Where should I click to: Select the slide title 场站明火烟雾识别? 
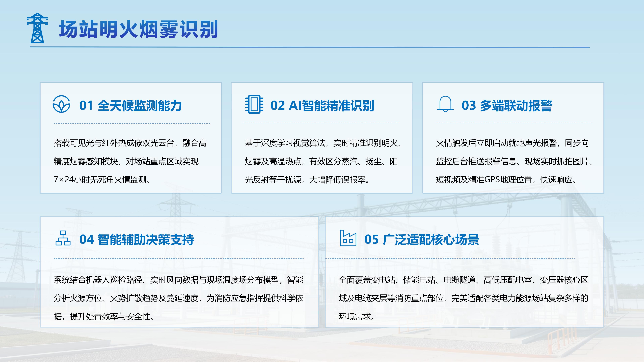(x=139, y=29)
